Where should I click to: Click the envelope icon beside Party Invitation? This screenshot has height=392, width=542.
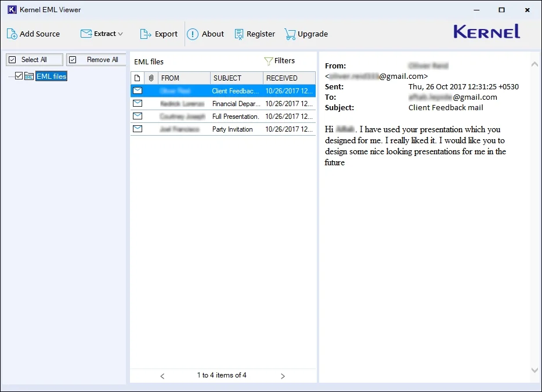[x=138, y=129]
